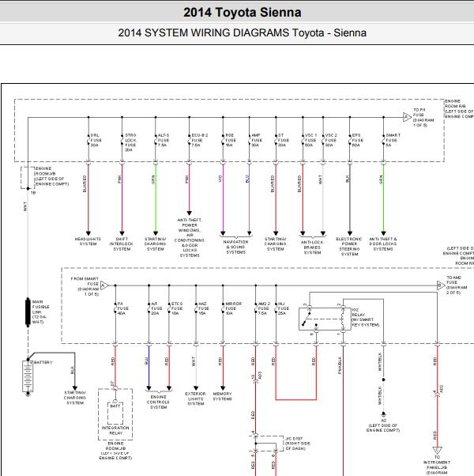Click connector A arrow to P/I fuse
Viewport: 474px width, 476px height.
click(407, 117)
